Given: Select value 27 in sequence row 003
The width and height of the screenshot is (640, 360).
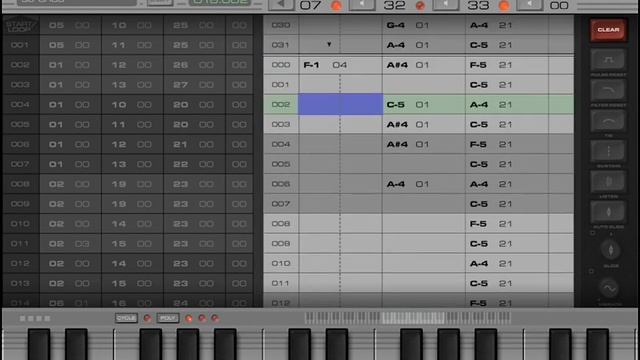Looking at the screenshot, I should coord(180,85).
